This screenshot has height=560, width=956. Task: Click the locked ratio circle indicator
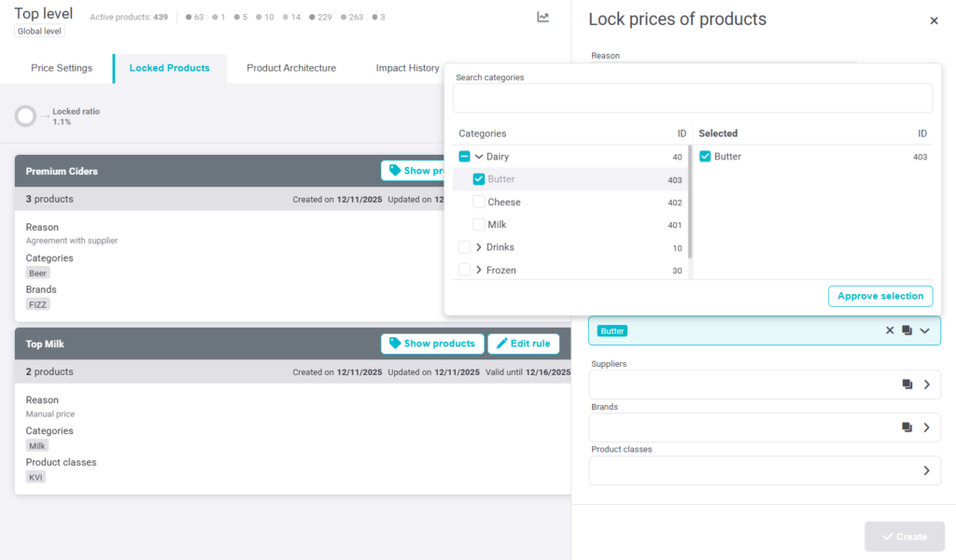click(x=25, y=117)
